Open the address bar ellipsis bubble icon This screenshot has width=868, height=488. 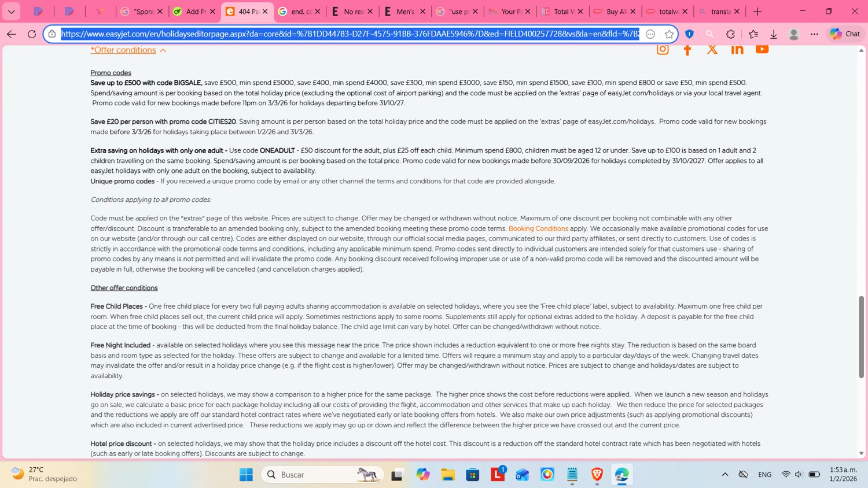tap(650, 34)
